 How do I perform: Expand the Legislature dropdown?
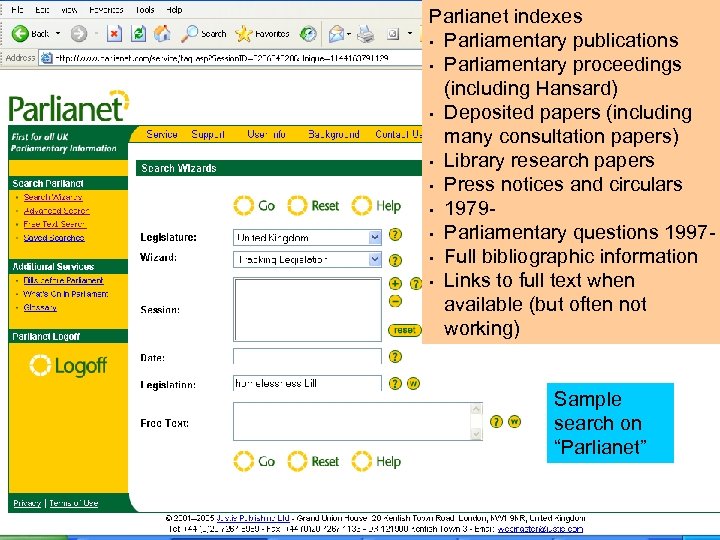click(375, 237)
